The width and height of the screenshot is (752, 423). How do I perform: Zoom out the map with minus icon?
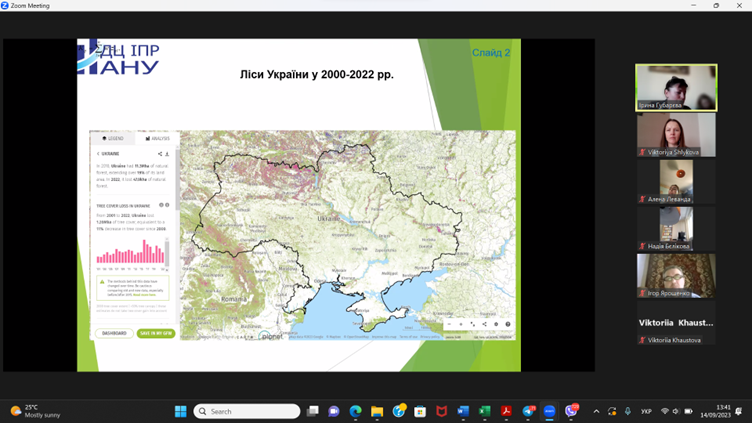449,324
